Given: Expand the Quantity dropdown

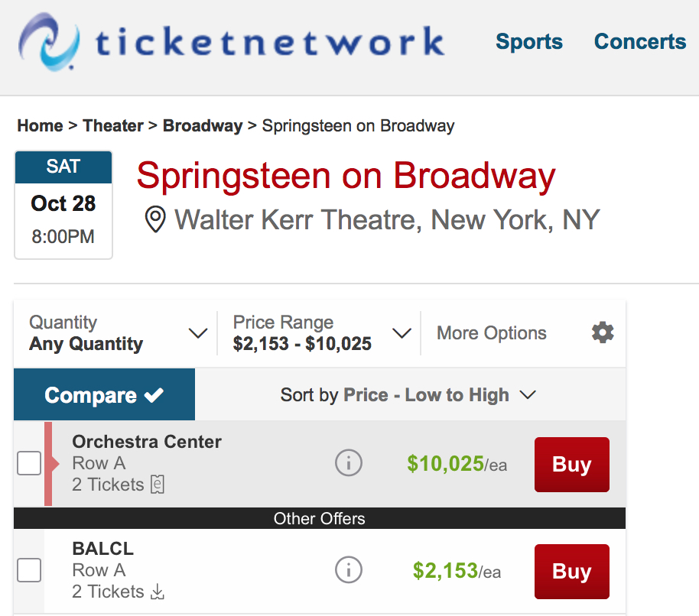Looking at the screenshot, I should tap(197, 333).
